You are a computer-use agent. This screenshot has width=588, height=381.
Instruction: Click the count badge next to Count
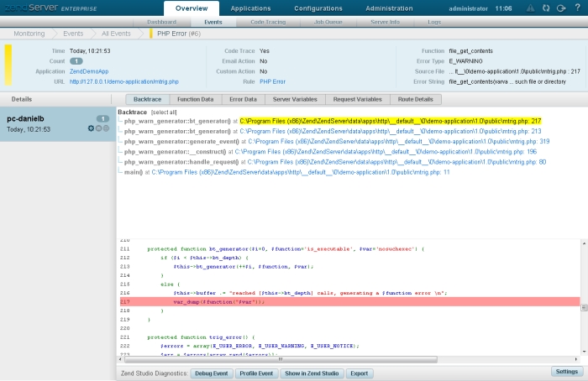[x=76, y=61]
